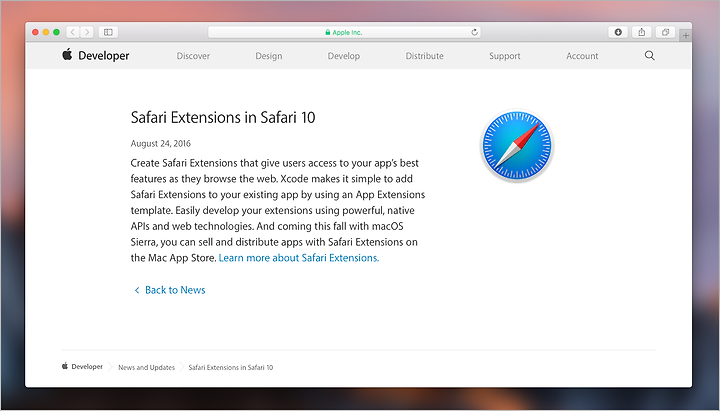This screenshot has height=411, width=720.
Task: Click the Apple logo in the Developer header
Action: pos(67,54)
